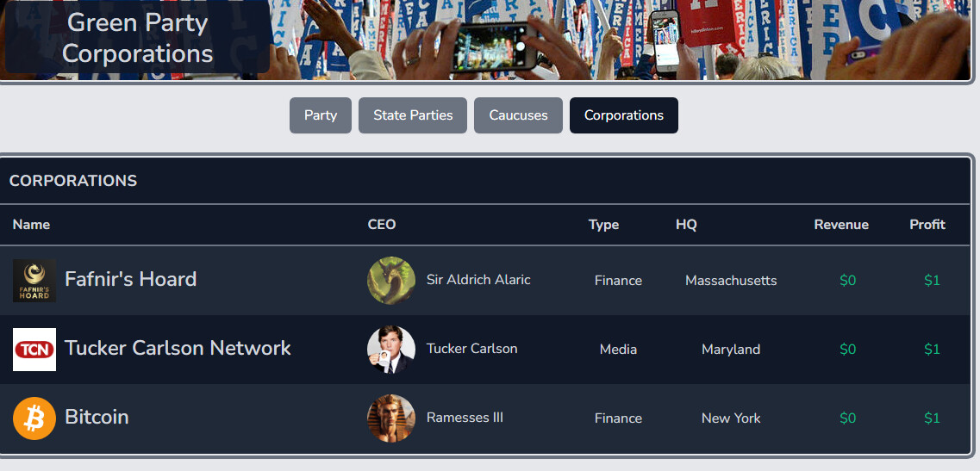Click the HQ column header

tap(686, 225)
